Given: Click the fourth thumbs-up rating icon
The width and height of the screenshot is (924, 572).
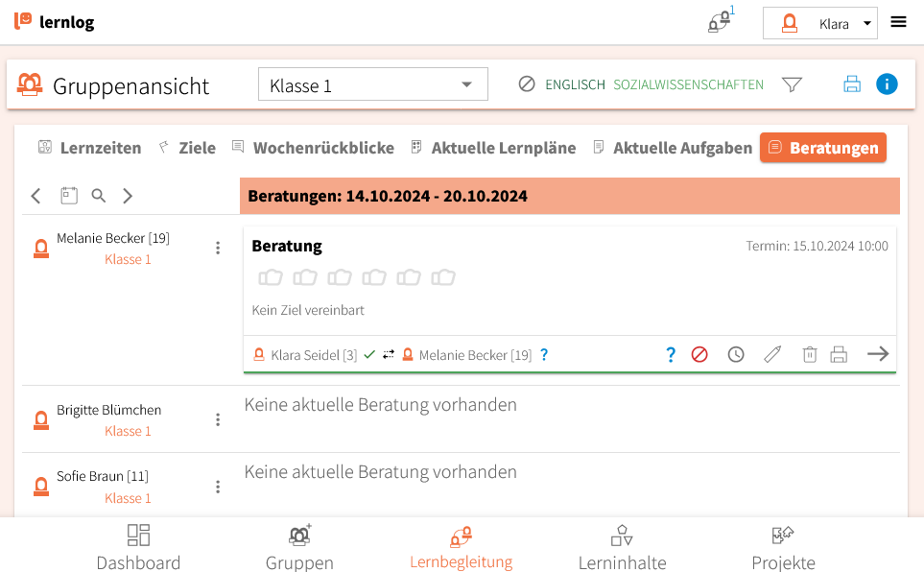Looking at the screenshot, I should tap(374, 277).
